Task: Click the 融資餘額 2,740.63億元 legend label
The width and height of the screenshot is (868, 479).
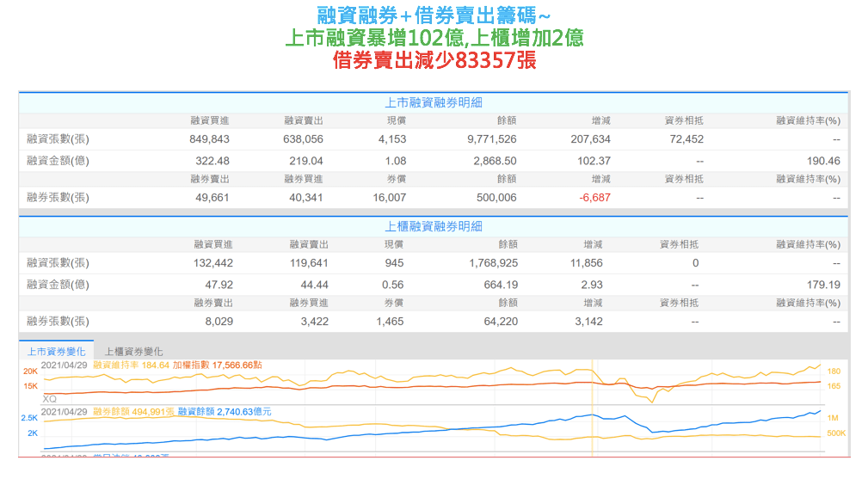Action: point(225,412)
